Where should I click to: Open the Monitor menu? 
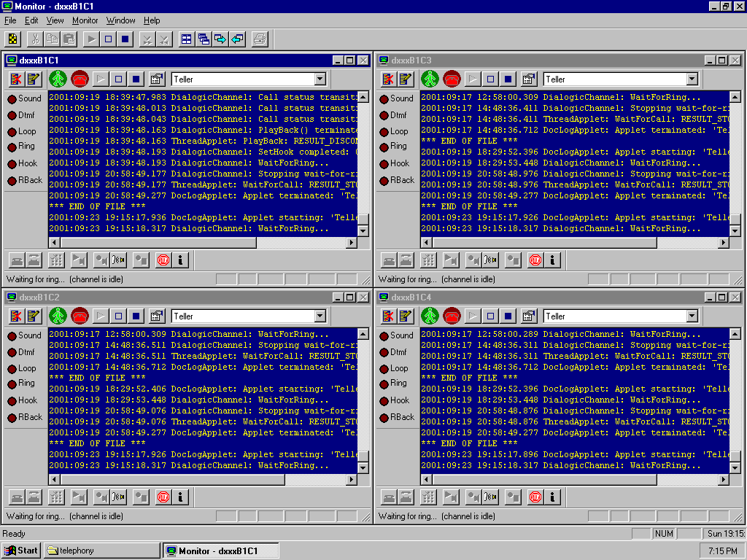point(85,20)
